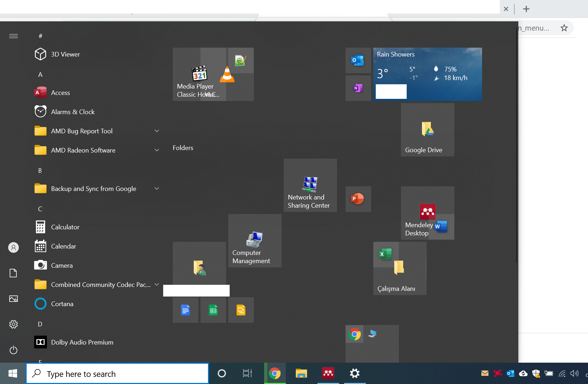This screenshot has width=588, height=384.
Task: Open Settings from Start sidebar gear
Action: click(14, 324)
